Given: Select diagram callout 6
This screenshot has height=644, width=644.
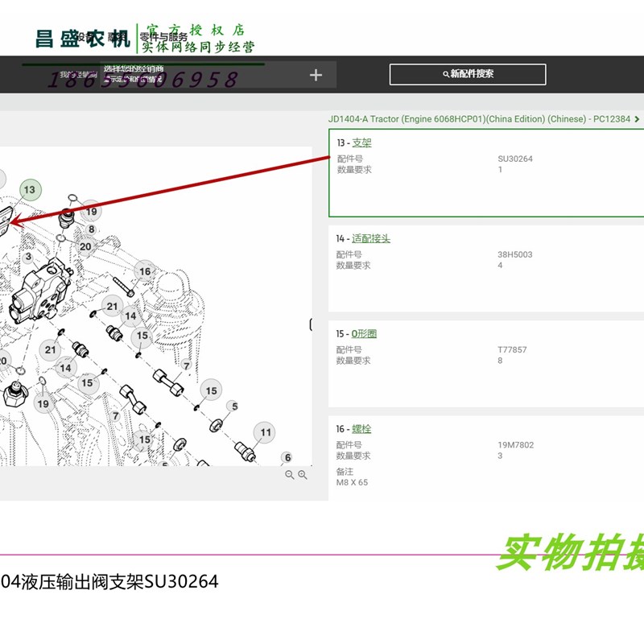Looking at the screenshot, I should pyautogui.click(x=287, y=457).
